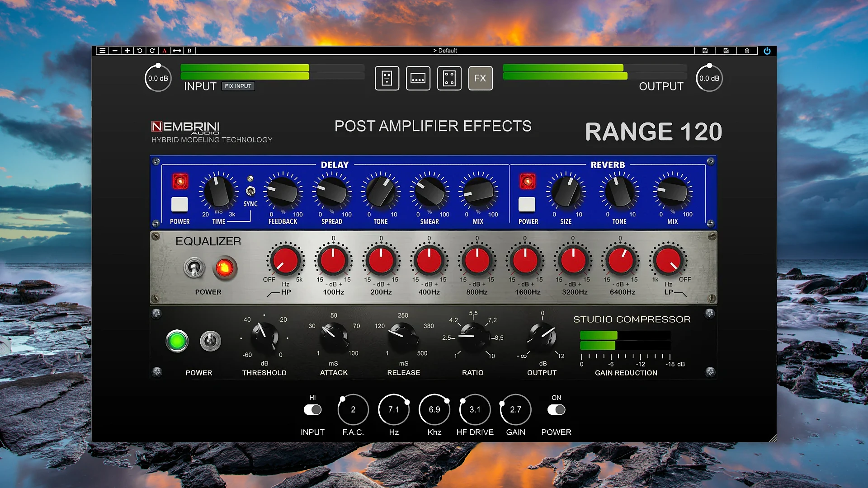Click the Equalizer orange power lamp
This screenshot has height=488, width=868.
pyautogui.click(x=224, y=268)
